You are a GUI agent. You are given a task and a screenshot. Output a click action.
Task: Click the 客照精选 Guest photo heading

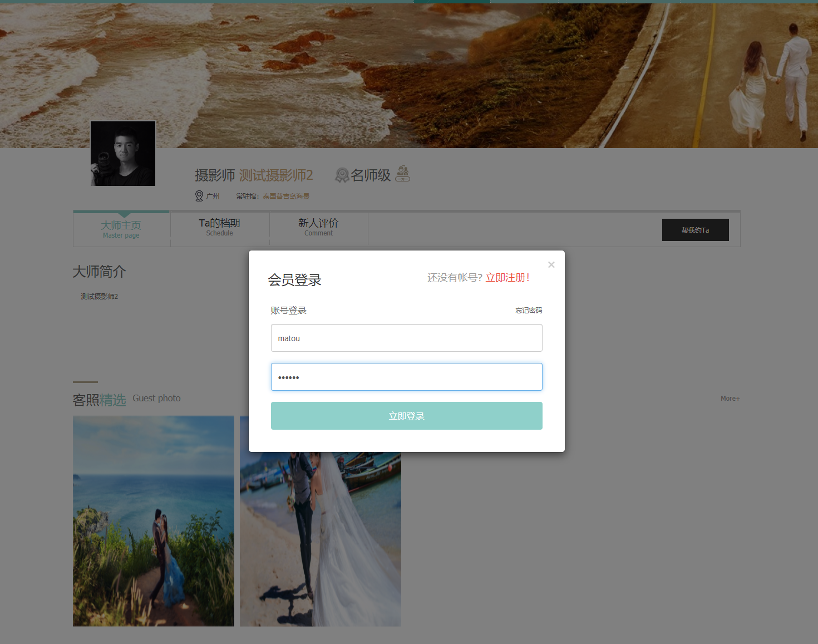tap(127, 400)
